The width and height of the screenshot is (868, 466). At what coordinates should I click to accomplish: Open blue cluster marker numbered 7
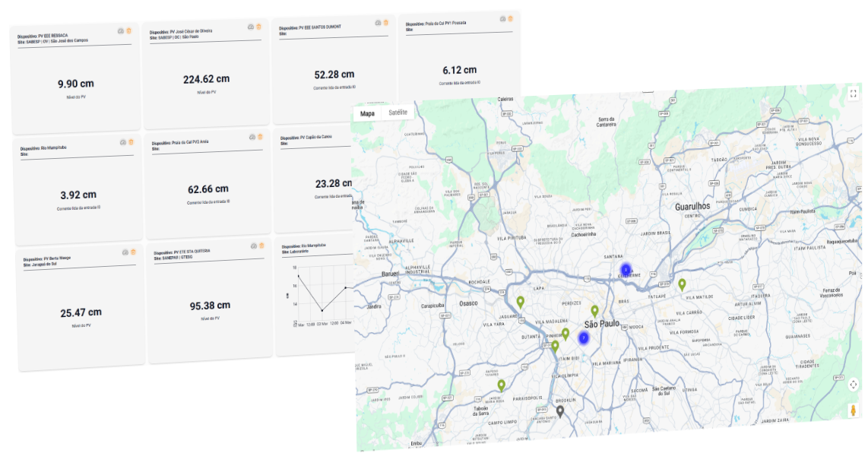point(584,338)
